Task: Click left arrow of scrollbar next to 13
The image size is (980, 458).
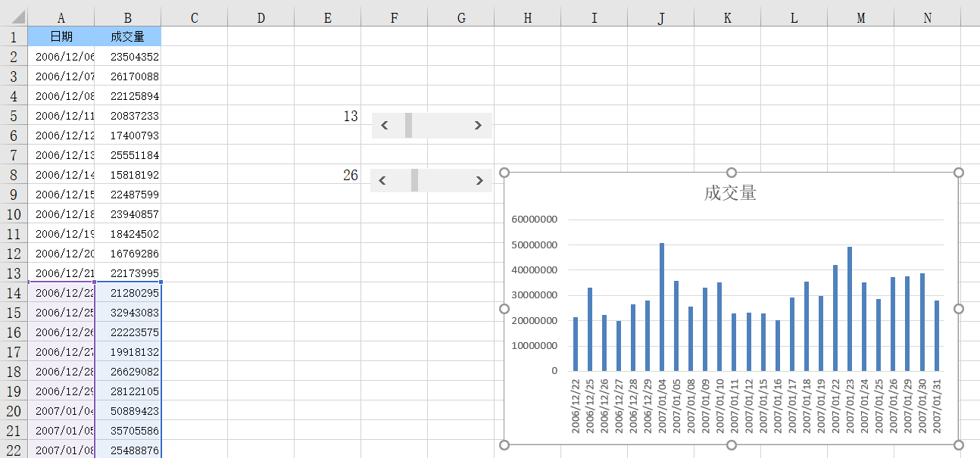Action: pyautogui.click(x=385, y=126)
